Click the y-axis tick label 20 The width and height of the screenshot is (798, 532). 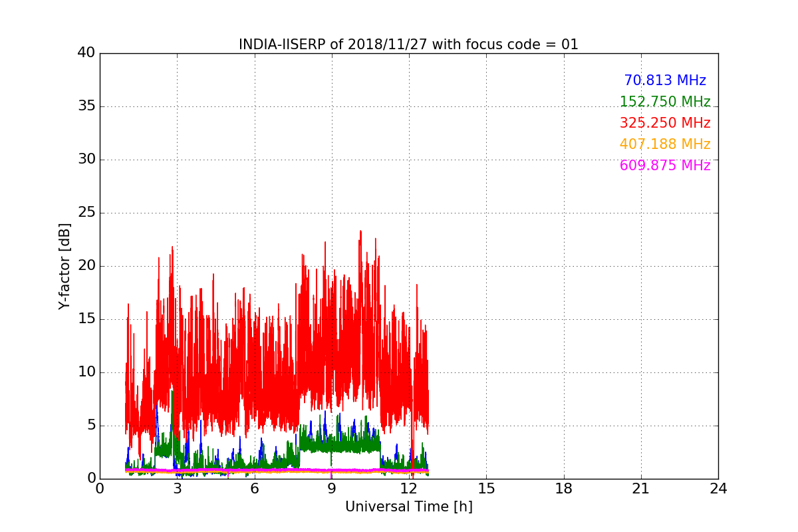[x=86, y=266]
